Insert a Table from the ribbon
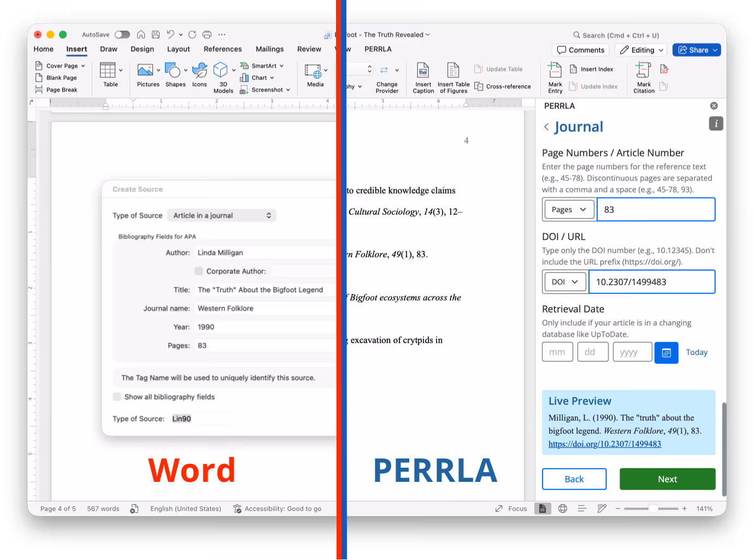 tap(110, 75)
